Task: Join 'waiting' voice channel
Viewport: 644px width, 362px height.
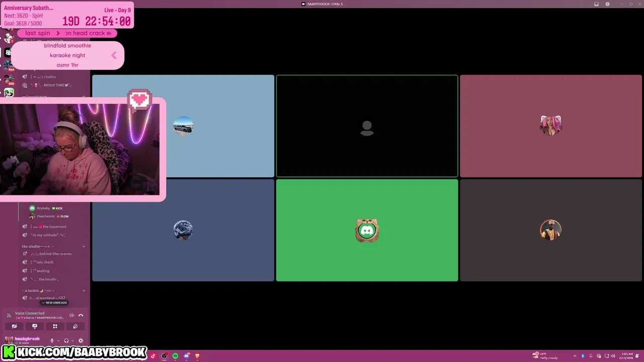Action: (53, 270)
